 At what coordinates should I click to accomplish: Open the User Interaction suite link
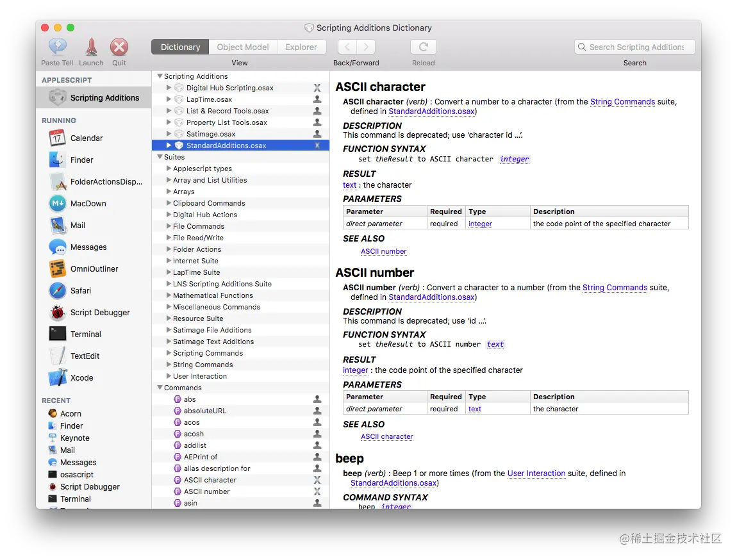536,473
